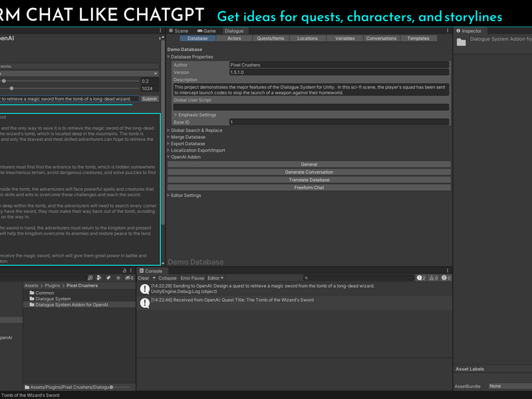This screenshot has height=399, width=532.
Task: Click the Translate Database button
Action: 309,180
